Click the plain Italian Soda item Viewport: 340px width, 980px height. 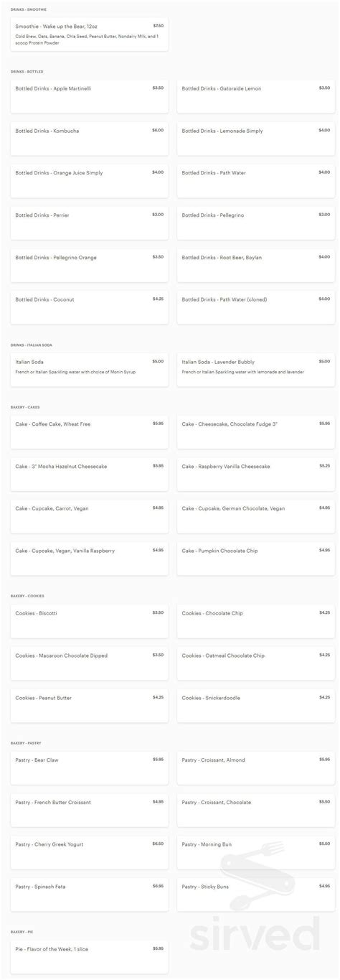(x=90, y=370)
